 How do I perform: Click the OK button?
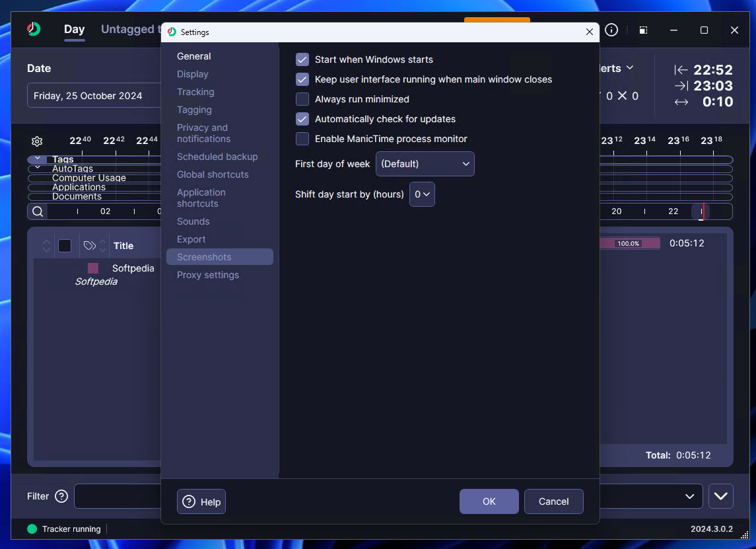point(489,501)
